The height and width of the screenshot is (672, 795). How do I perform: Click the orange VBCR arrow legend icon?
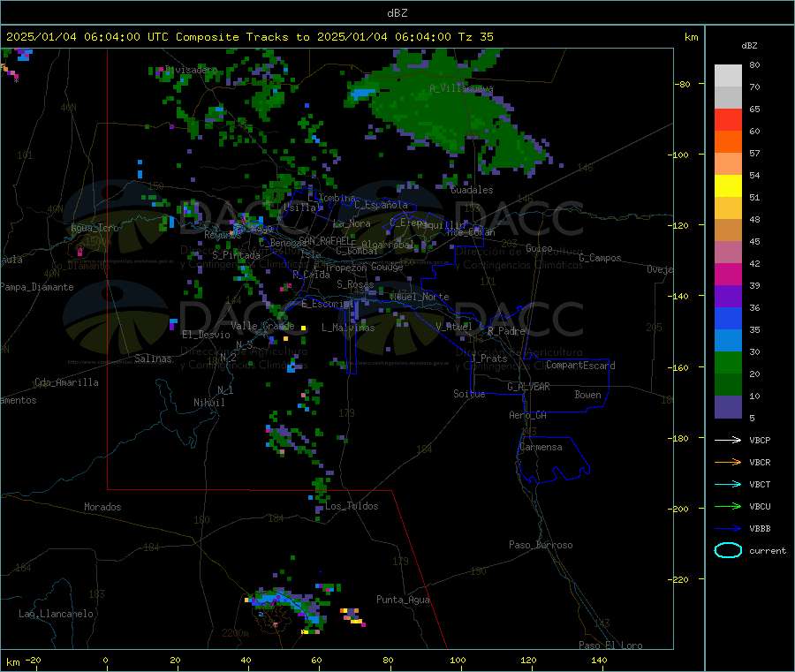728,462
